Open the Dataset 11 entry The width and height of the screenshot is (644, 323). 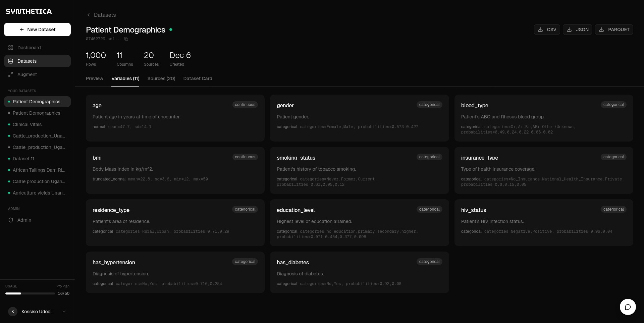37,159
